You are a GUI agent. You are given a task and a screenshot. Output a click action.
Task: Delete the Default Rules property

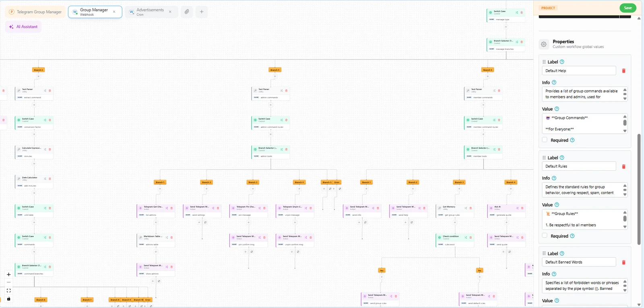(x=624, y=167)
